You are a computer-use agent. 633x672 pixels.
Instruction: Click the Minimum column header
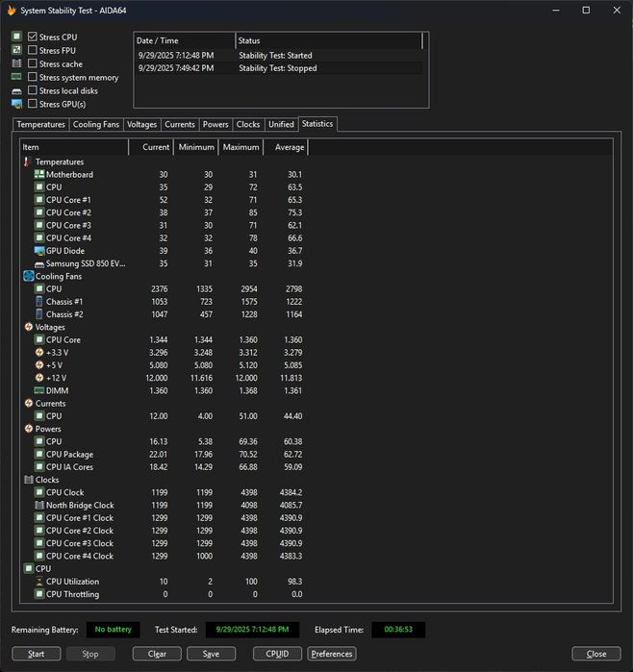coord(196,147)
